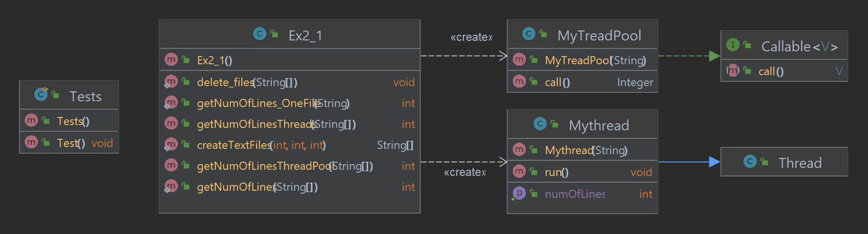Click the class icon beside the MyTreadPool header
The image size is (868, 234).
pyautogui.click(x=529, y=34)
